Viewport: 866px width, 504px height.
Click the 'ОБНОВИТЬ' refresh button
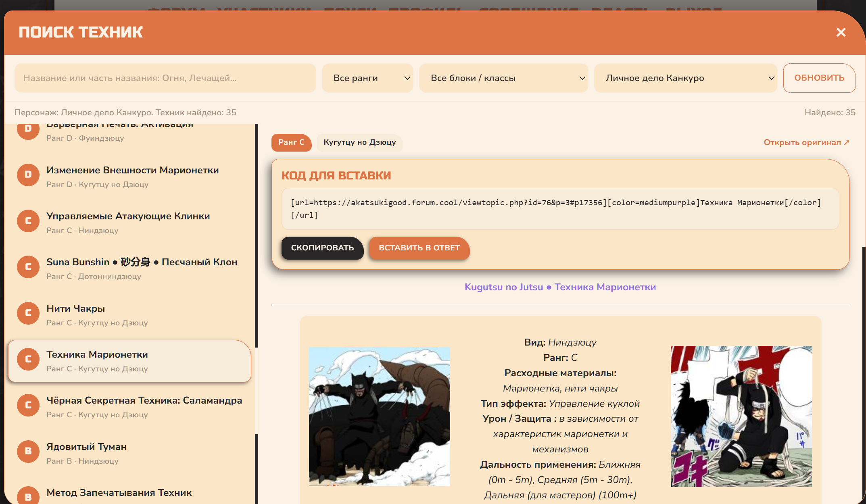tap(819, 78)
